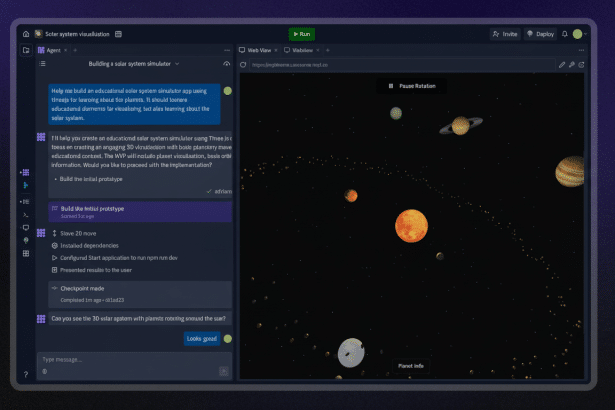Click the Planet info button
Screen dimensions: 615x410
coord(411,366)
